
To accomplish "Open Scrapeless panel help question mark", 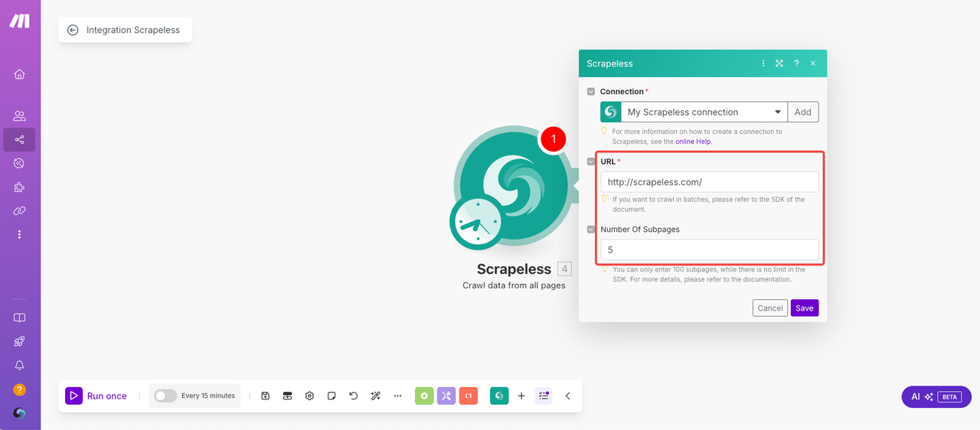I will click(796, 64).
